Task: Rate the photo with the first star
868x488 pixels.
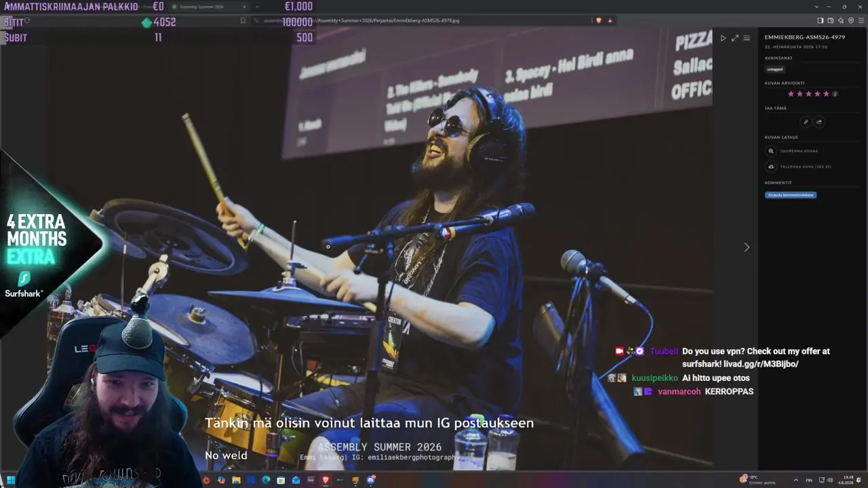Action: click(790, 94)
